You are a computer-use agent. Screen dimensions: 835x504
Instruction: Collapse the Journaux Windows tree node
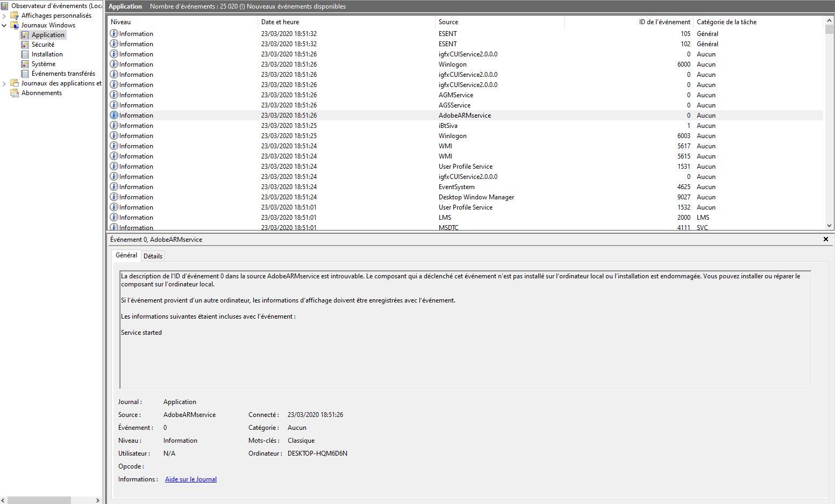pyautogui.click(x=4, y=25)
